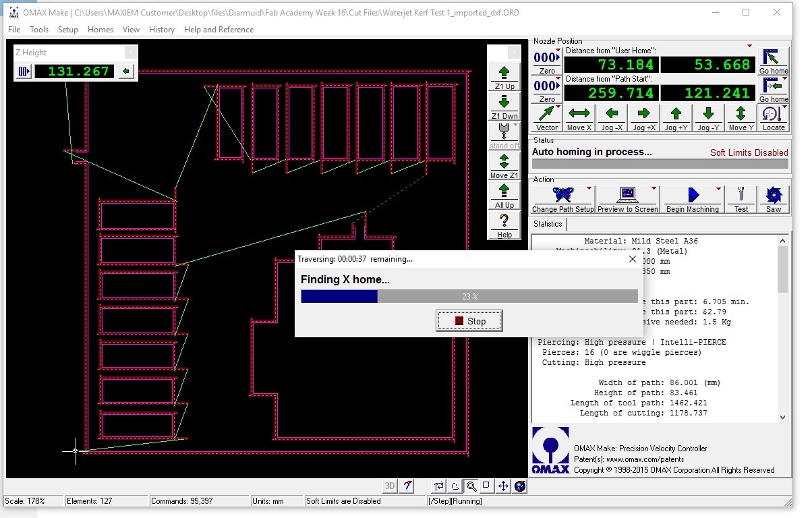
Task: Select the Saw action button
Action: pos(774,200)
